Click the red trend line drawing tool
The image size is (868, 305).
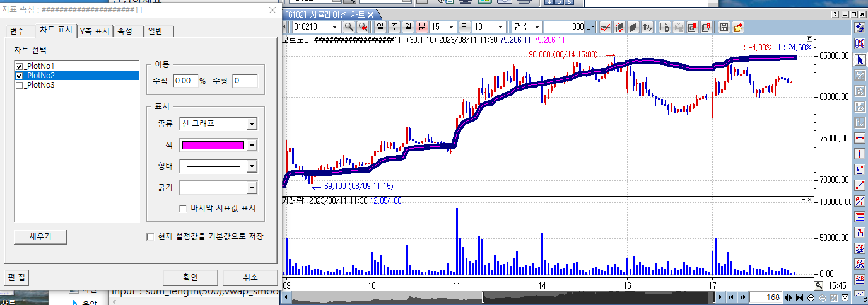(859, 185)
